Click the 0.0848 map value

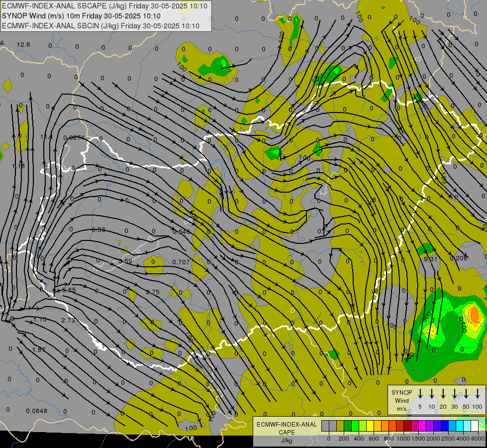37,411
